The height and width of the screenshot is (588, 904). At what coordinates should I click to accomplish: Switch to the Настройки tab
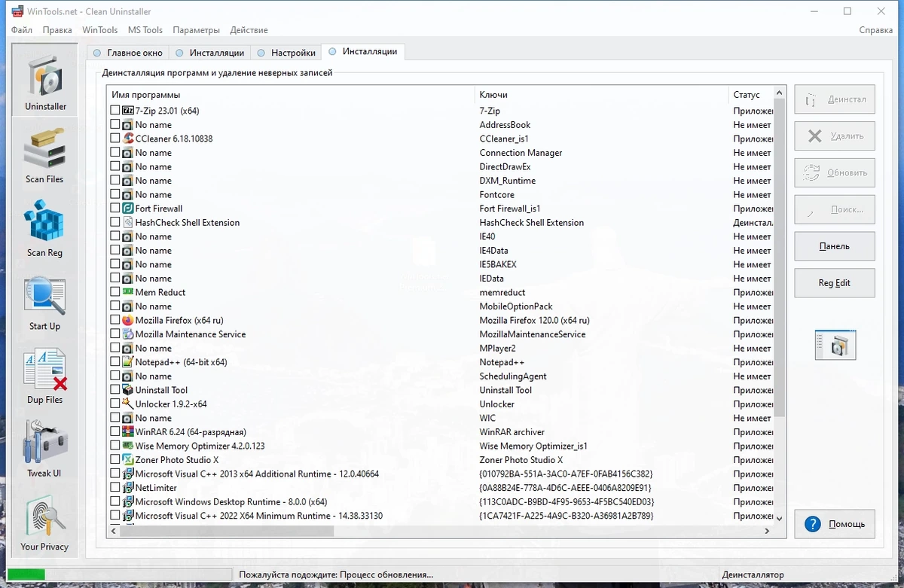tap(286, 53)
